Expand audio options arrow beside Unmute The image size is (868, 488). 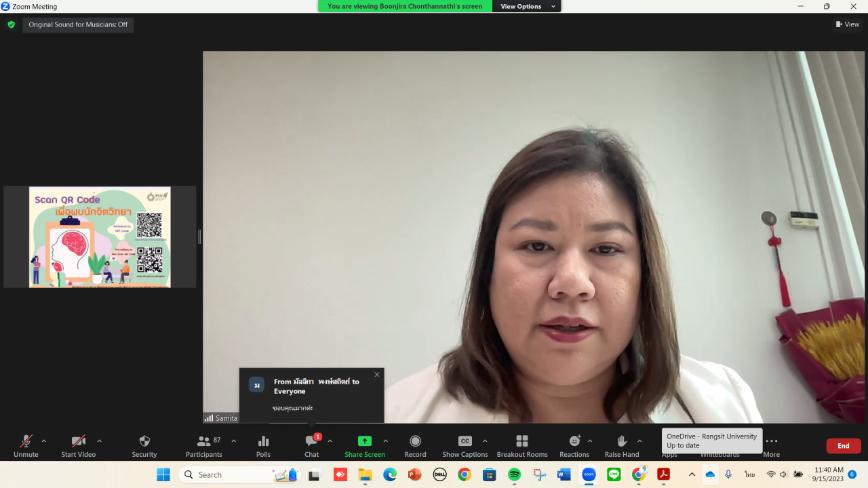click(x=44, y=441)
